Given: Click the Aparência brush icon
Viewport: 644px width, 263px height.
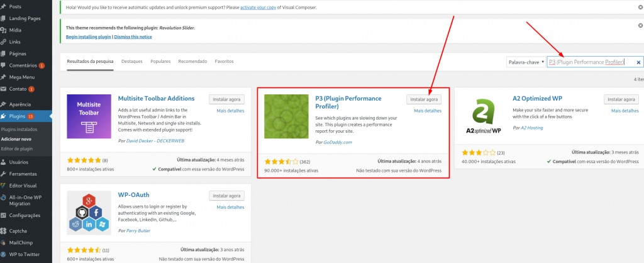Looking at the screenshot, I should point(3,104).
